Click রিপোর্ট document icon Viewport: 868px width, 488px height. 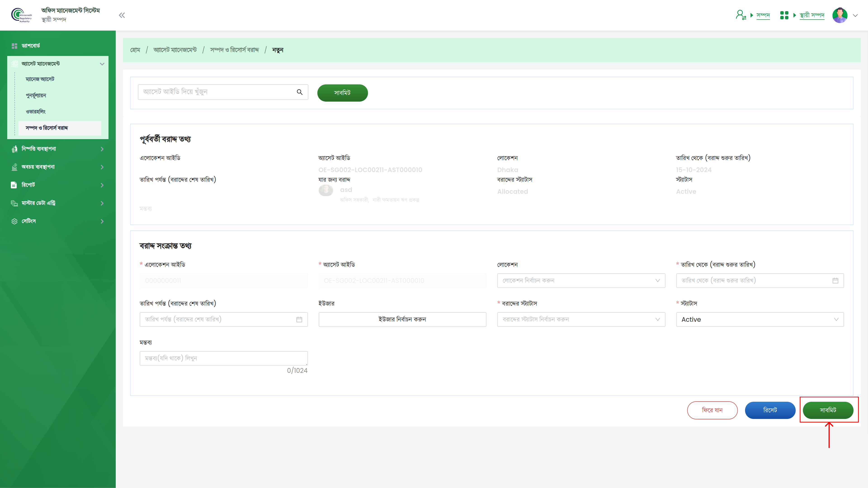[14, 185]
